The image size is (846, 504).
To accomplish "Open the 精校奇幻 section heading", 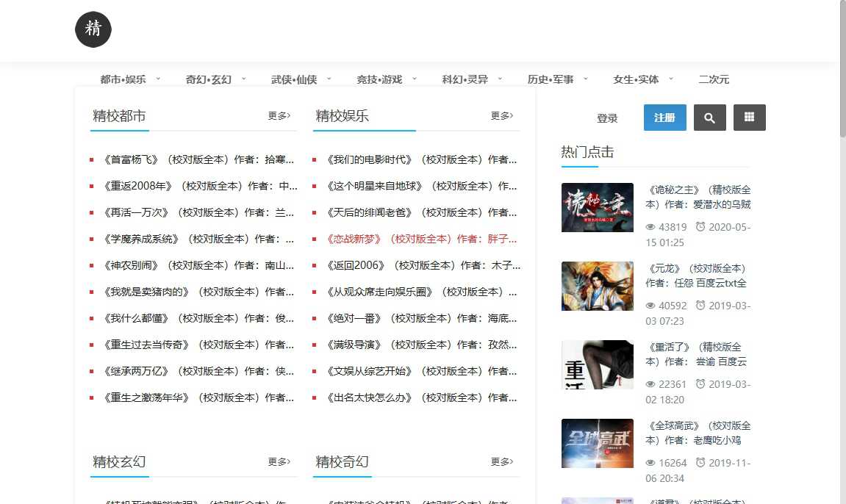I will [x=342, y=462].
